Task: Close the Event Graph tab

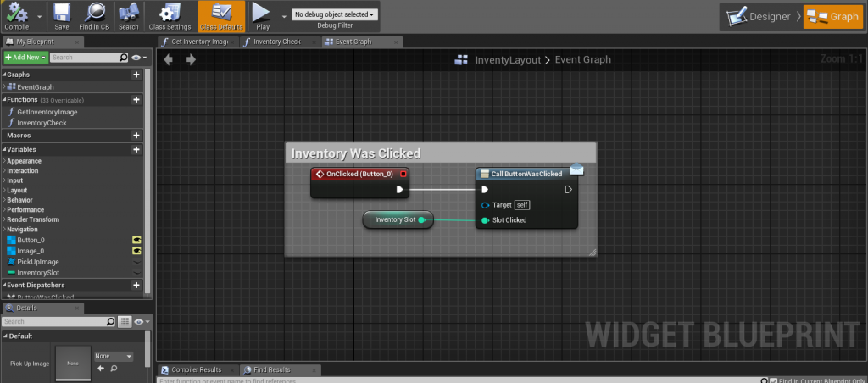Action: pyautogui.click(x=396, y=42)
